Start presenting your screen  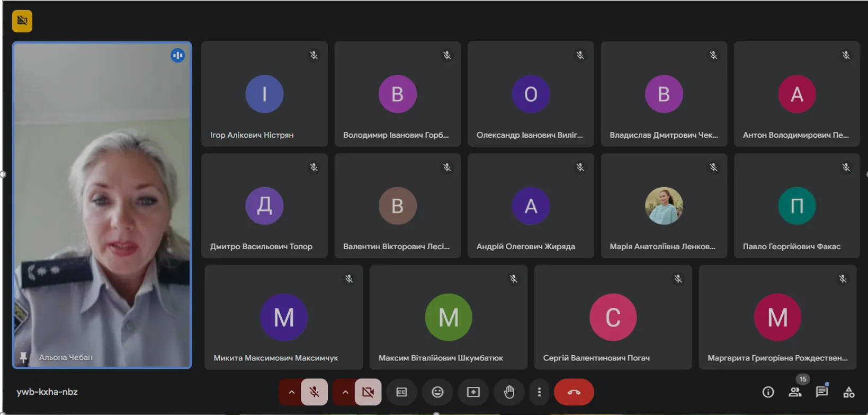(x=473, y=392)
